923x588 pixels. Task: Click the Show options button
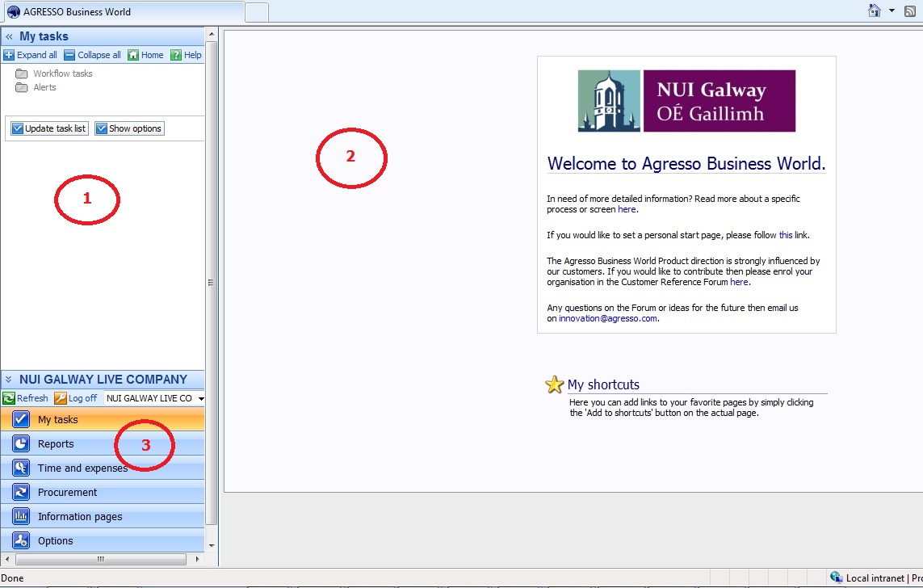coord(129,128)
